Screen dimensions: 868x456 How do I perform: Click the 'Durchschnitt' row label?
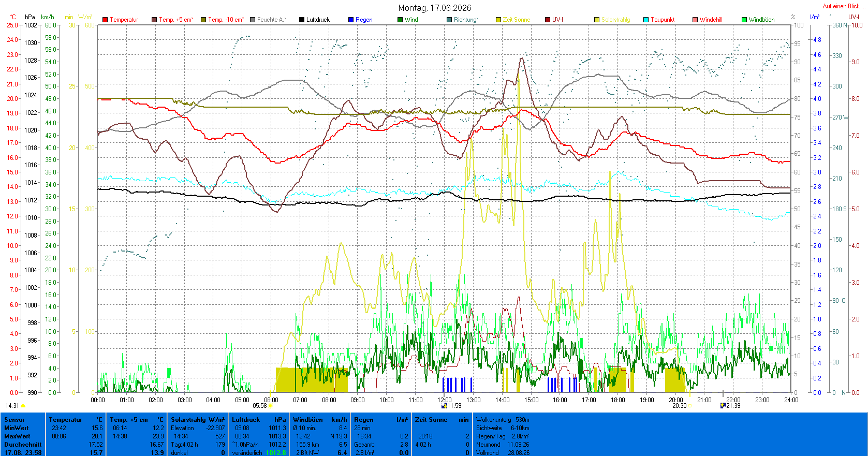pyautogui.click(x=23, y=445)
